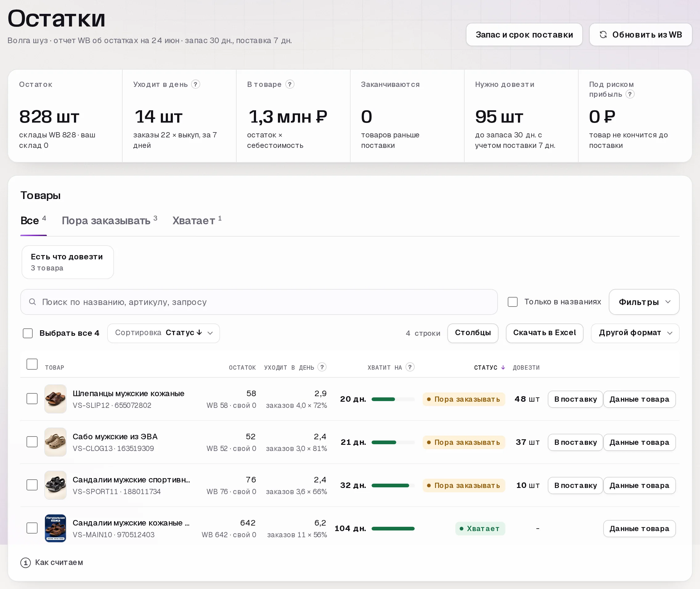Open Запас и срок поставки settings
This screenshot has height=589, width=700.
point(524,35)
